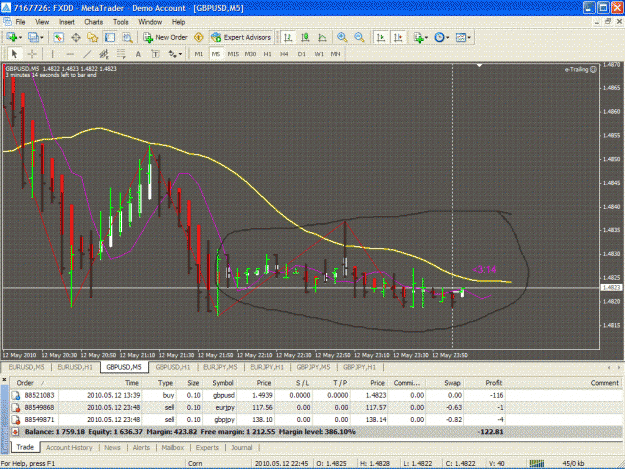
Task: Switch timeframe to M15
Action: 233,54
